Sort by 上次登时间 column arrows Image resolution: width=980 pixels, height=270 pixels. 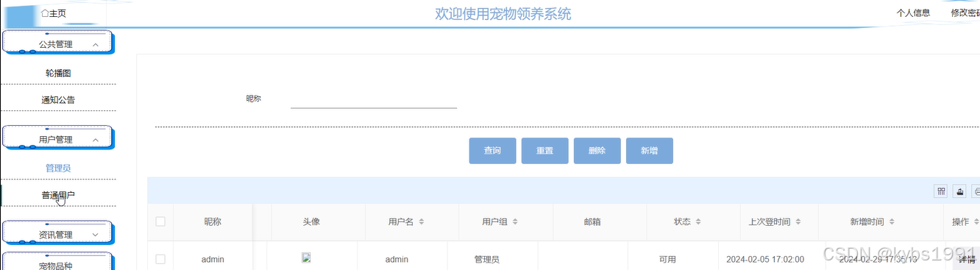(798, 222)
